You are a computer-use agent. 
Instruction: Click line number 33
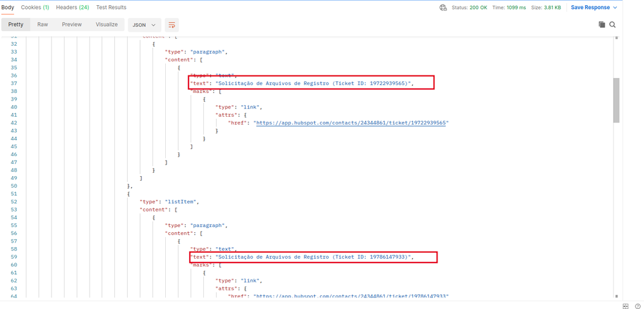click(14, 52)
